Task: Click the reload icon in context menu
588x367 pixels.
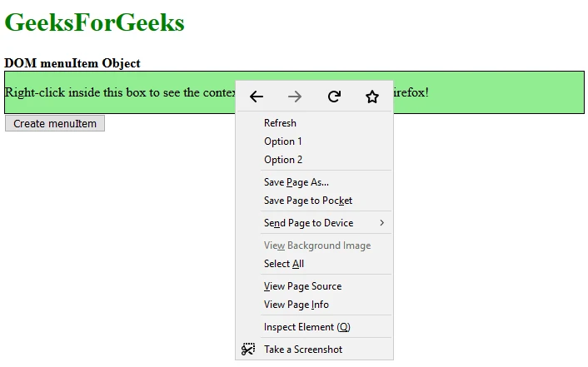Action: (334, 97)
